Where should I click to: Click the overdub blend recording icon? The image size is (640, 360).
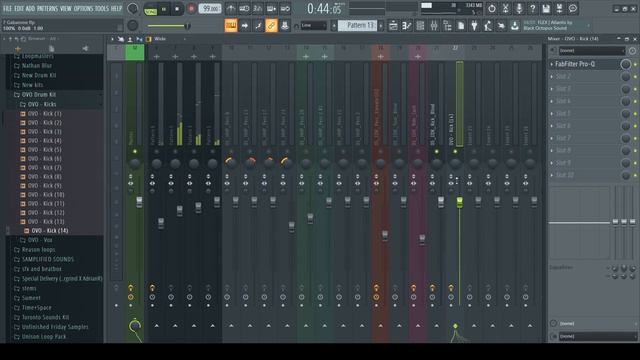[x=271, y=9]
